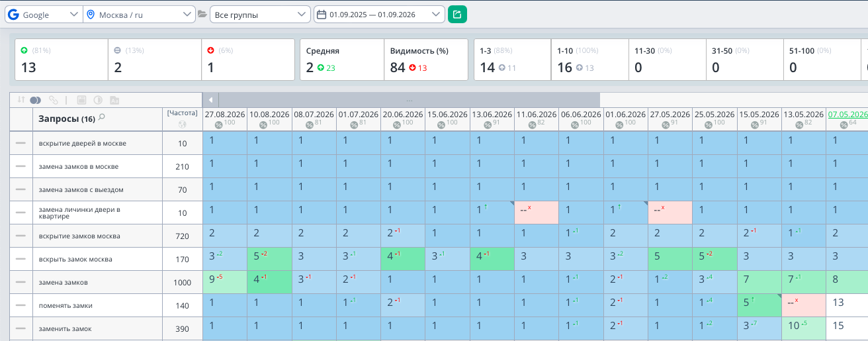The height and width of the screenshot is (341, 868).
Task: Click percent icon under 11.06.2026
Action: click(531, 124)
